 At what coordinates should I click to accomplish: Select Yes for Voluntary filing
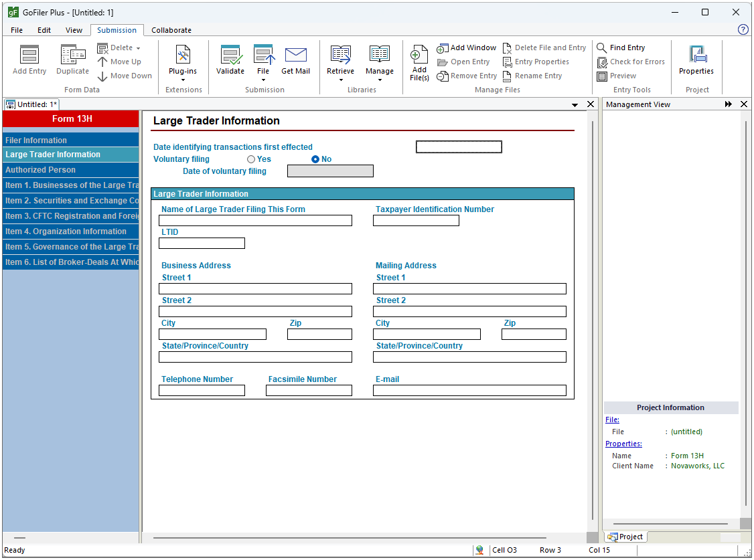pyautogui.click(x=252, y=159)
